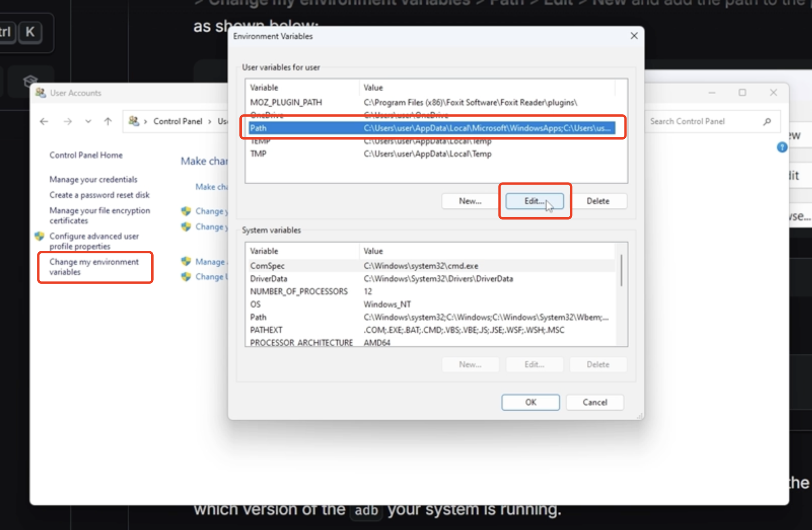Click the User Accounts breadcrumb icon
Viewport: 812px width, 530px height.
(x=134, y=121)
